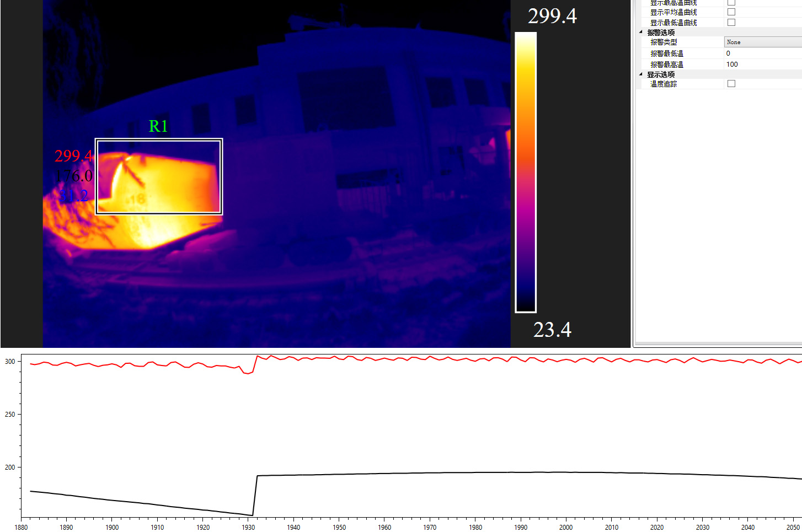
Task: Click the 23.4 minimum below the color scale
Action: click(x=552, y=330)
